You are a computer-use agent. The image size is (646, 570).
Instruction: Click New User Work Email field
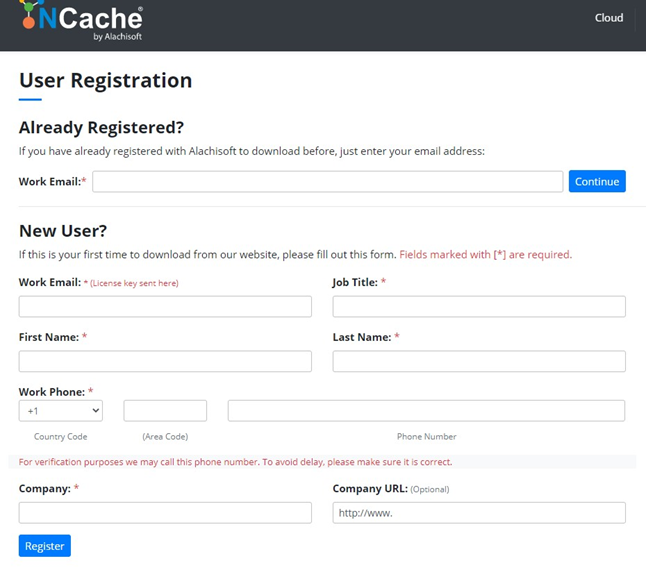(165, 307)
